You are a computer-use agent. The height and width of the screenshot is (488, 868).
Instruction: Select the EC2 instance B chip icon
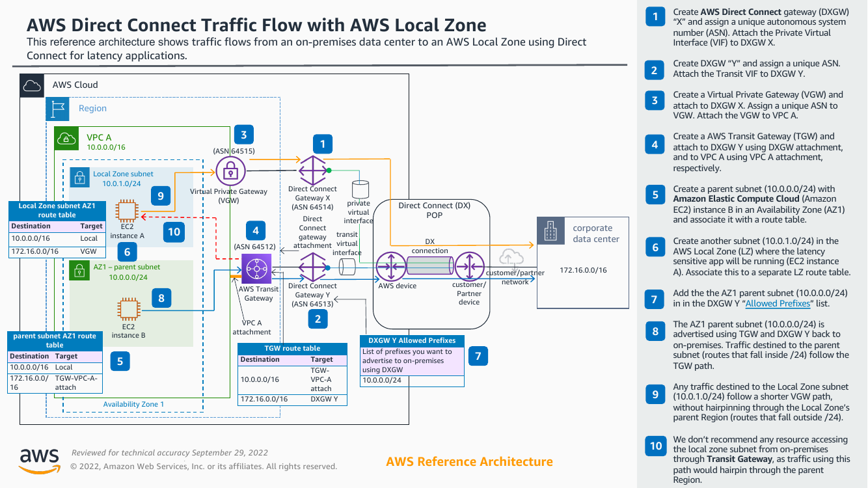point(128,310)
